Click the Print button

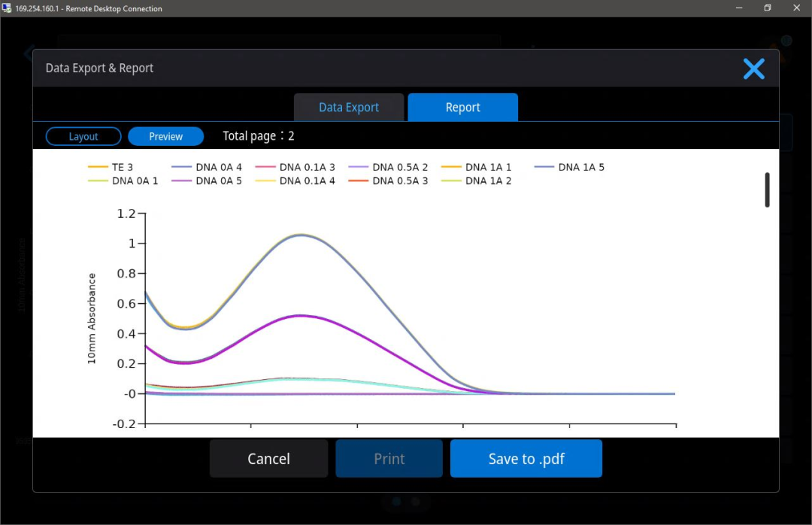click(389, 459)
